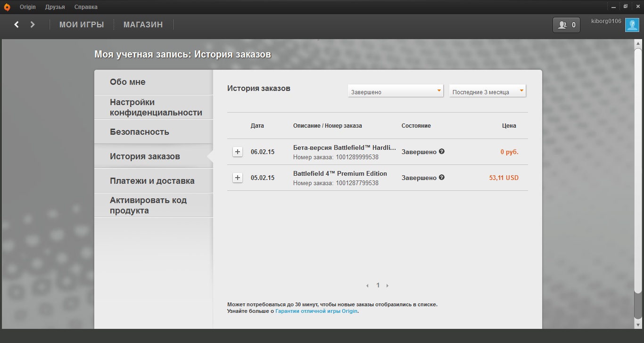
Task: Go to next page of orders
Action: tap(388, 286)
